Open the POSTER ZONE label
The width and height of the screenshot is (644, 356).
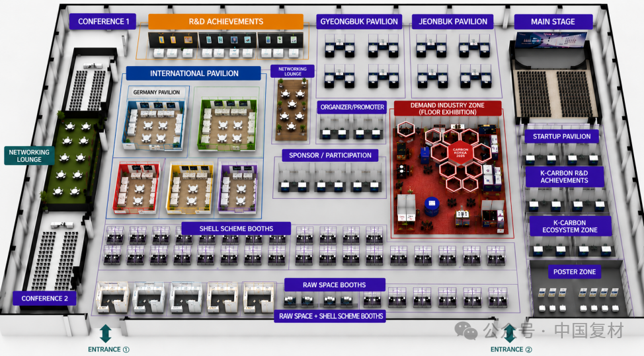(574, 271)
